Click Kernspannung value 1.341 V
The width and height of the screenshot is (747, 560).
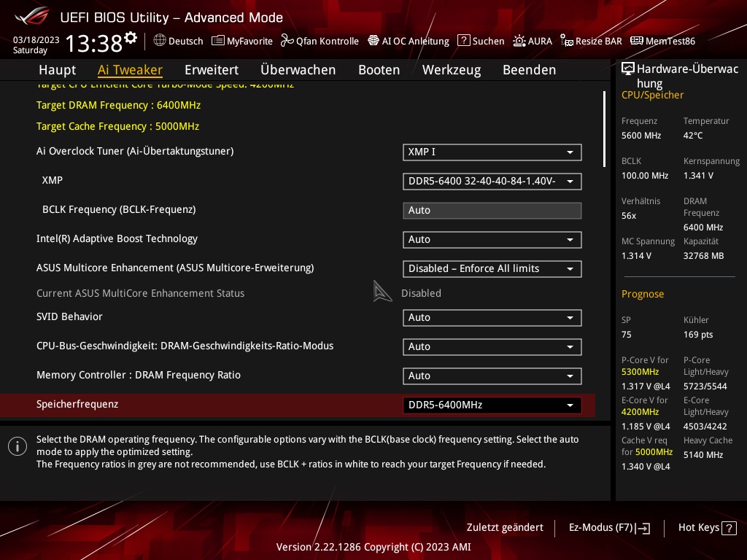click(698, 176)
